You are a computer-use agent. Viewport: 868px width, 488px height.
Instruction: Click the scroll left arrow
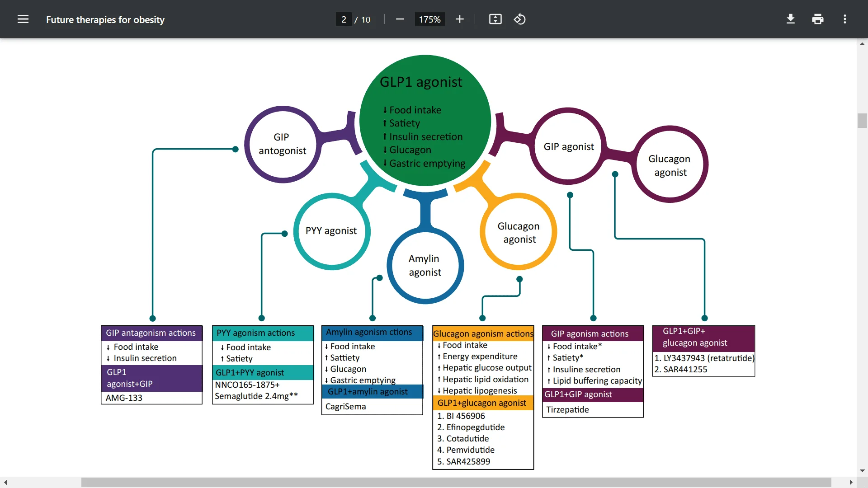[5, 482]
